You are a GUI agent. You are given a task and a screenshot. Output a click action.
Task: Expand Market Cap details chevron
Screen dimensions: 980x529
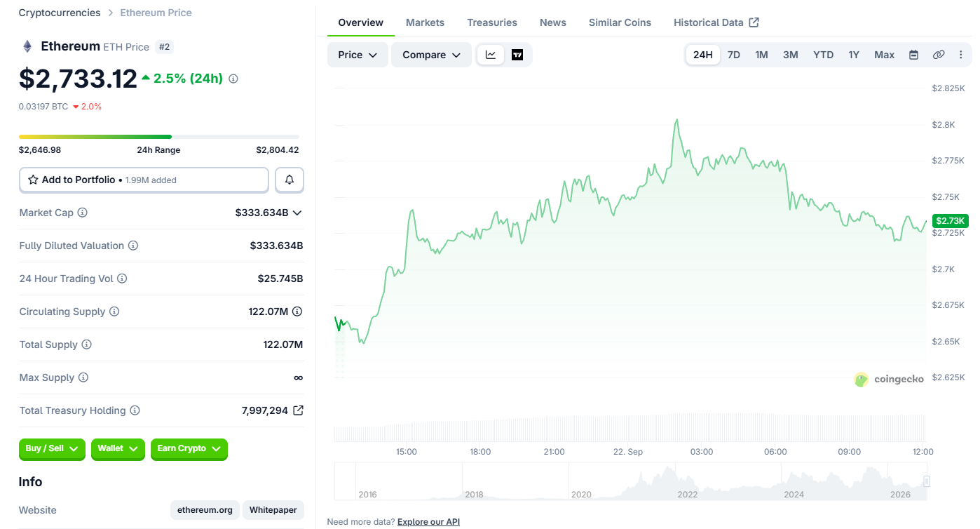297,213
